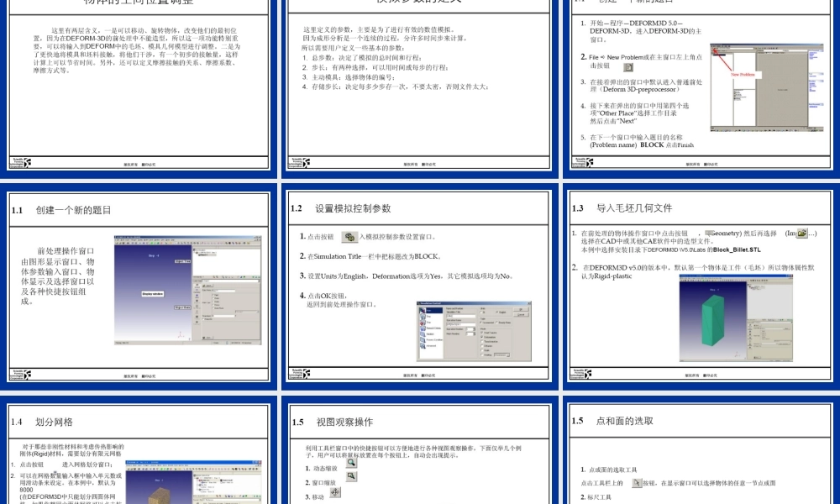Click the footer logo of the 物体的空间位置调整 slide

click(x=20, y=162)
